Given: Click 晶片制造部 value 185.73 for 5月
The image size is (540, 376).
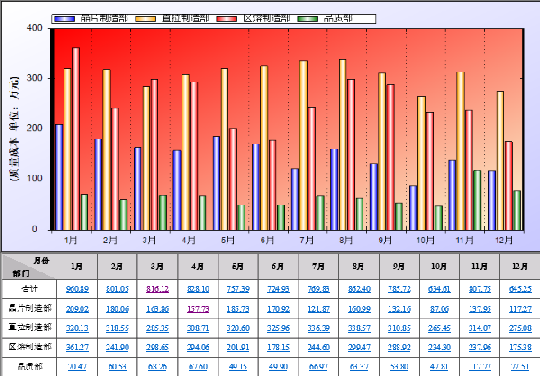Looking at the screenshot, I should tap(238, 309).
